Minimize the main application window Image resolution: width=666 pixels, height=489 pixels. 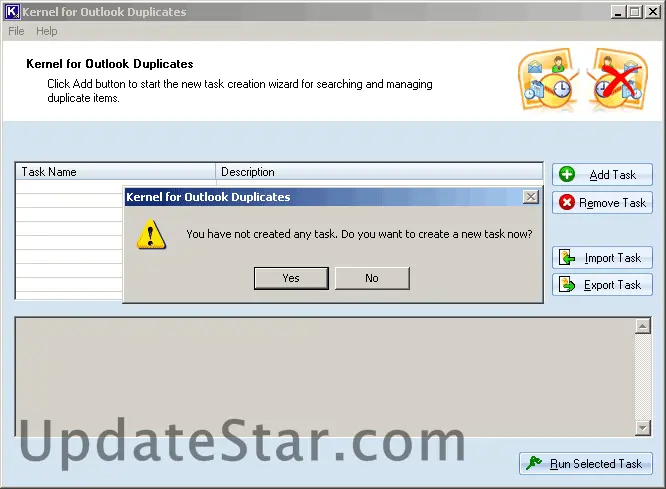pyautogui.click(x=618, y=11)
